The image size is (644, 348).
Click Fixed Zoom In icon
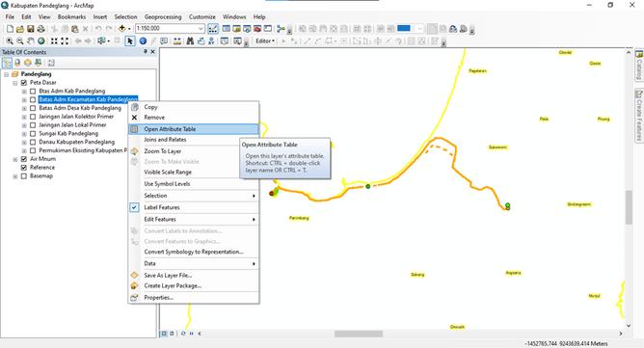pos(54,41)
